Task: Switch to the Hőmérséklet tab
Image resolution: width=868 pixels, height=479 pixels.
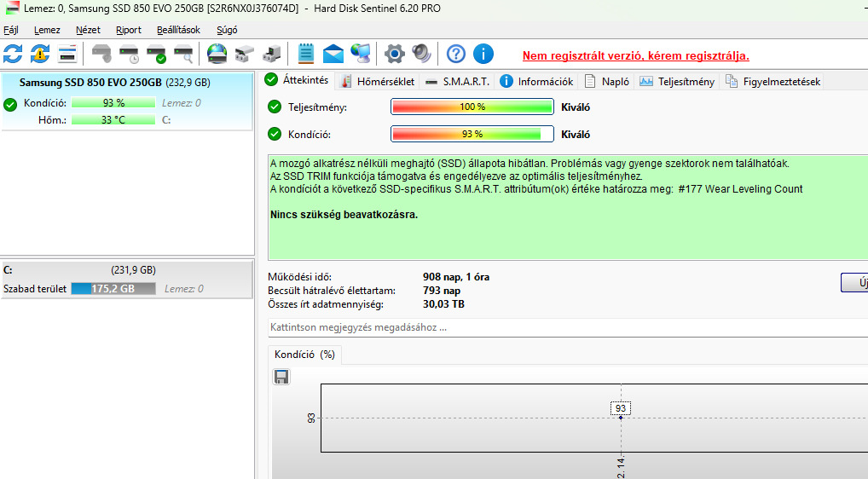Action: (x=378, y=81)
